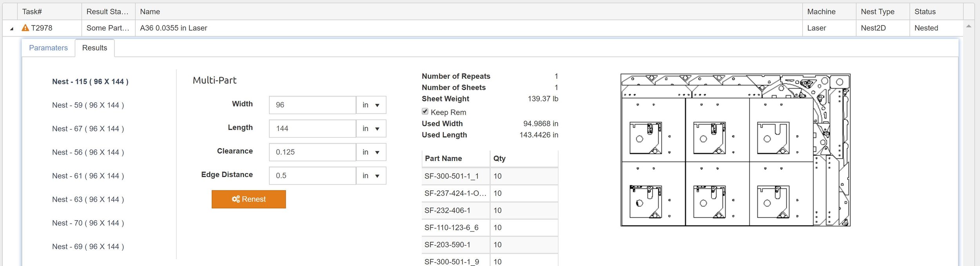
Task: Click the Task# column header
Action: pos(49,12)
